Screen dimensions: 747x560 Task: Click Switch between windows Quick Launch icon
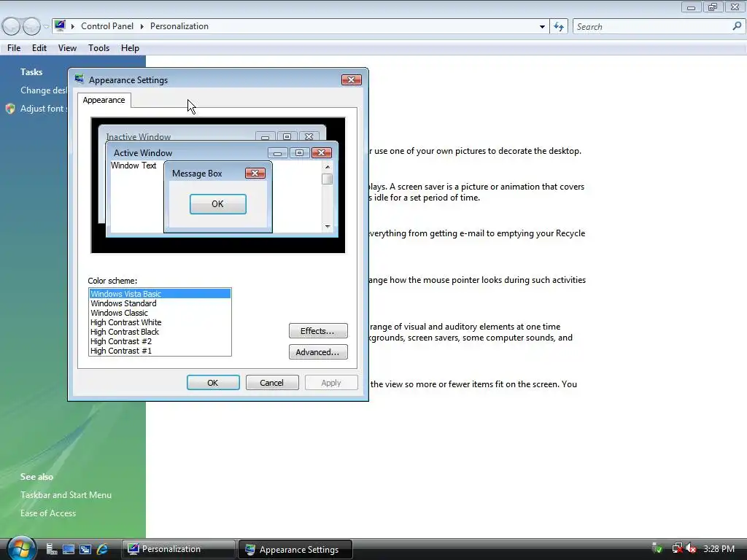pyautogui.click(x=85, y=550)
